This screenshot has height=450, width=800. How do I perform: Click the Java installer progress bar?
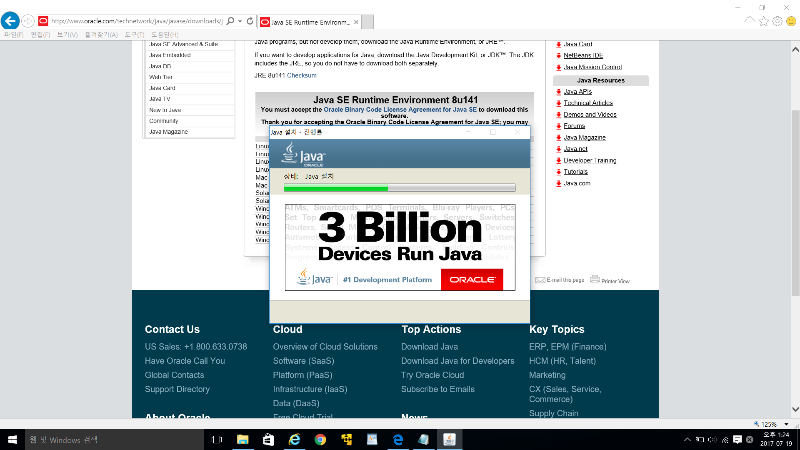point(399,188)
